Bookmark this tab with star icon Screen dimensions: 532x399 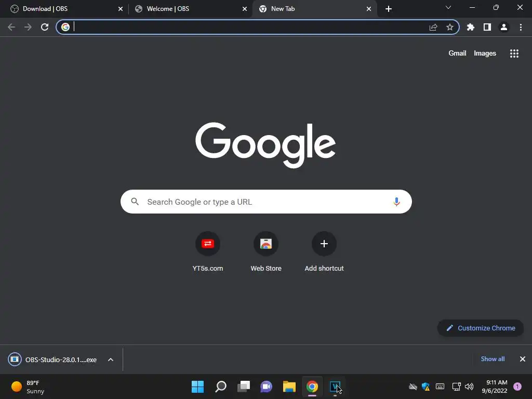pos(450,27)
